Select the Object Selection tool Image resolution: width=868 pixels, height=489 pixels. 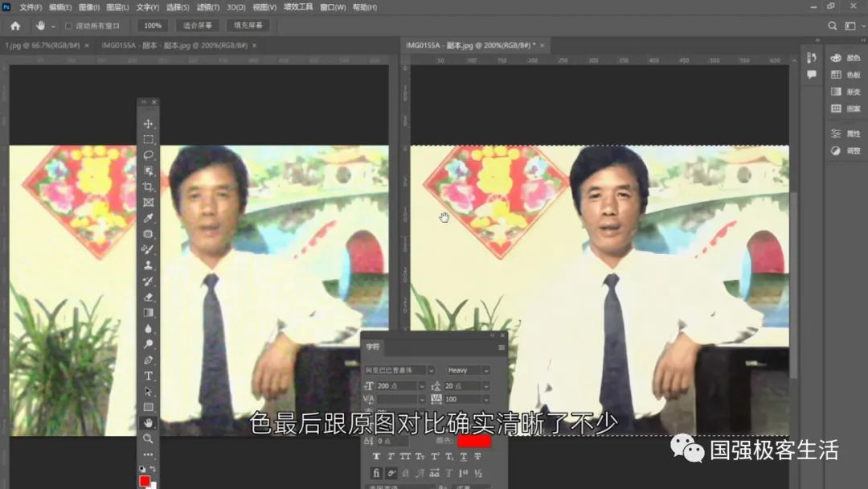coord(148,171)
